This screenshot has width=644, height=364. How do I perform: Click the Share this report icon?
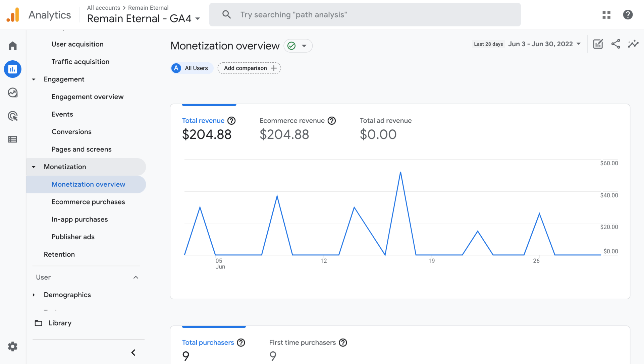pyautogui.click(x=615, y=44)
